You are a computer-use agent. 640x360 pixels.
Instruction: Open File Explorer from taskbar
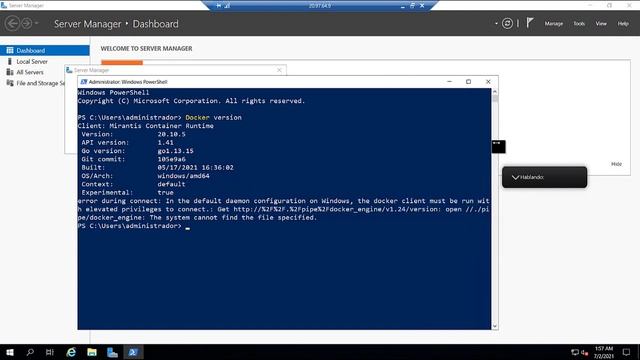92,352
